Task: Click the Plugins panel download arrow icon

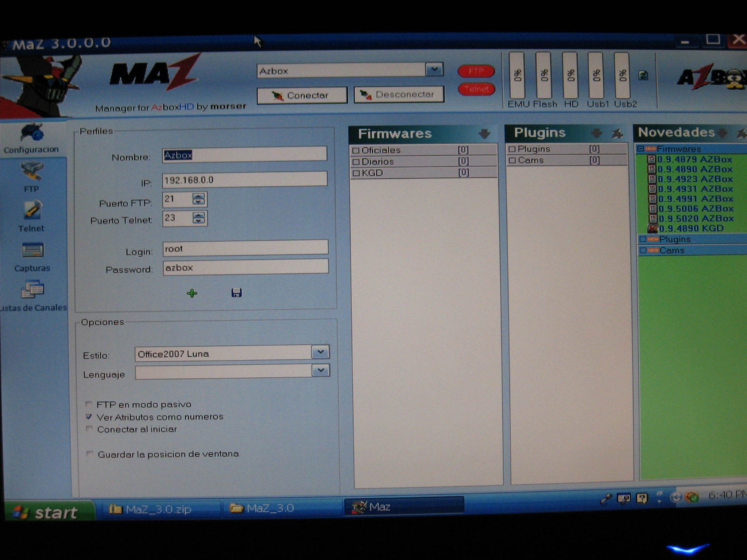Action: (596, 133)
